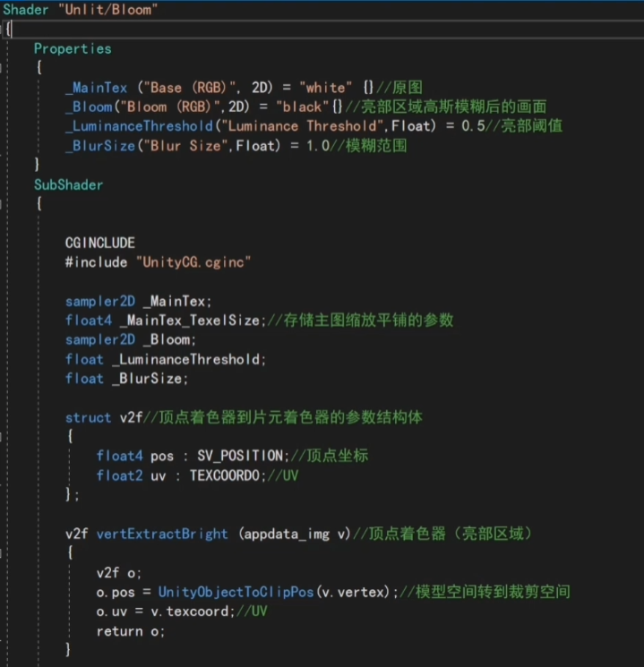Select the "UnityCG.cginc" string
Screen dimensions: 644x667
pyautogui.click(x=193, y=262)
